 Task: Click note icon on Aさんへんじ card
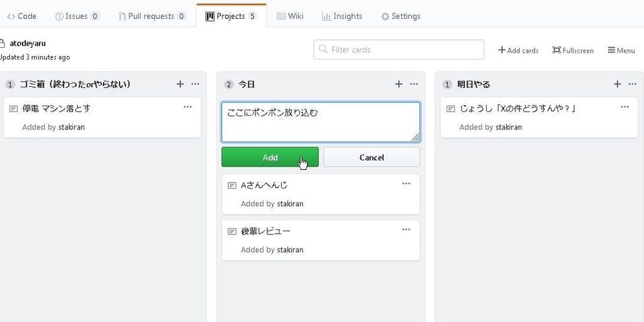(232, 186)
